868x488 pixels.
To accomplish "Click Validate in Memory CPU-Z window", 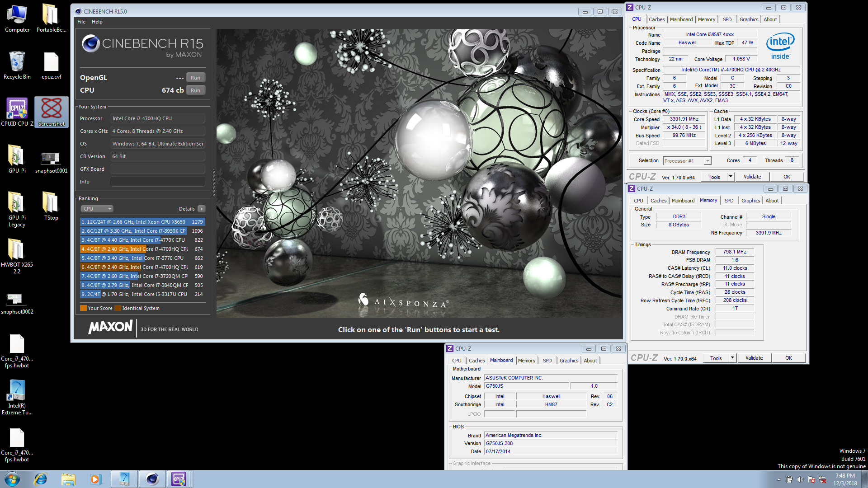I will pos(754,358).
